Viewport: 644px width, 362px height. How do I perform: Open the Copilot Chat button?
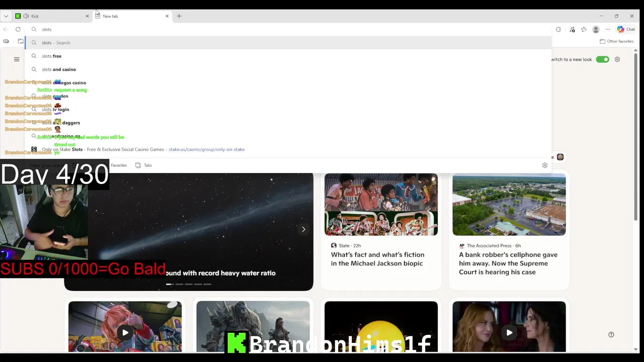coord(626,29)
